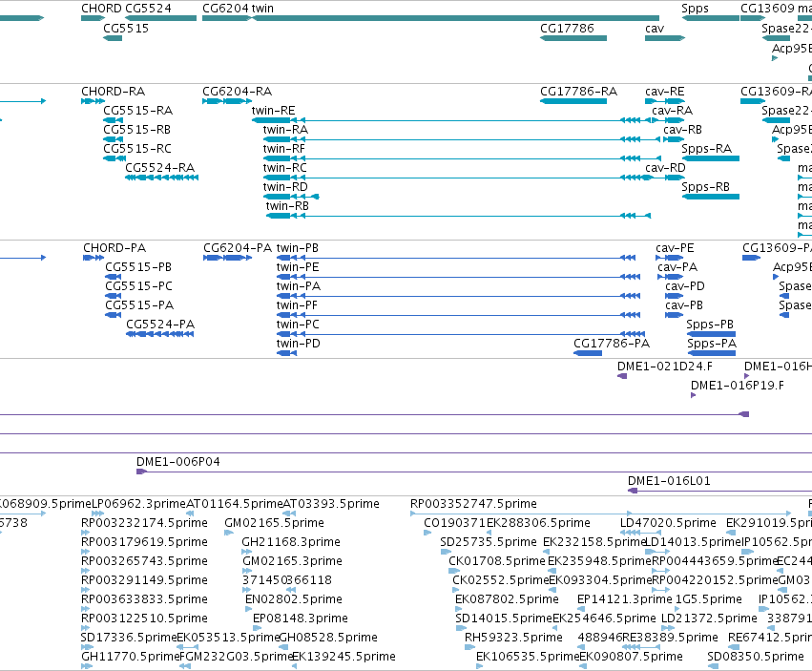This screenshot has width=812, height=671.
Task: Select the twin-RC transcript label
Action: point(285,168)
